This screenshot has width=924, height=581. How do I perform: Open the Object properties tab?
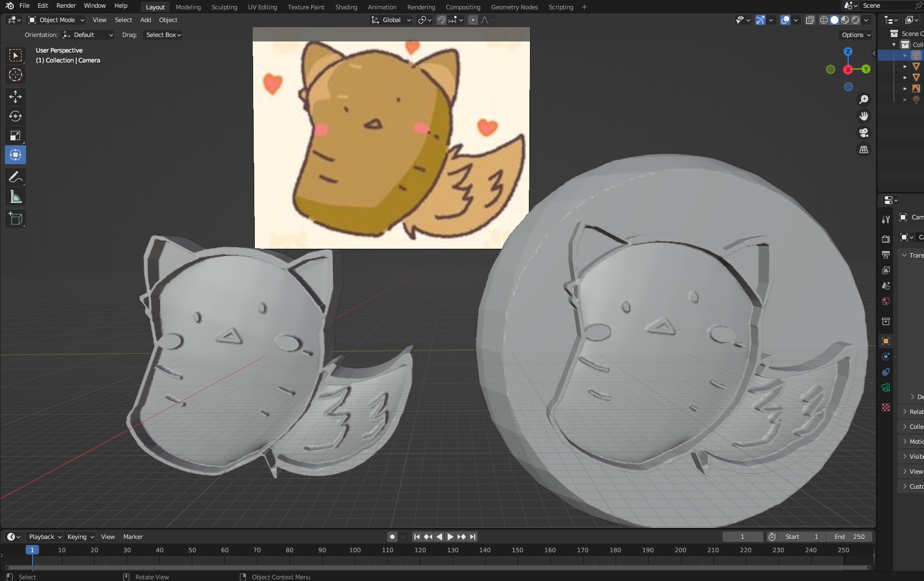click(x=886, y=341)
